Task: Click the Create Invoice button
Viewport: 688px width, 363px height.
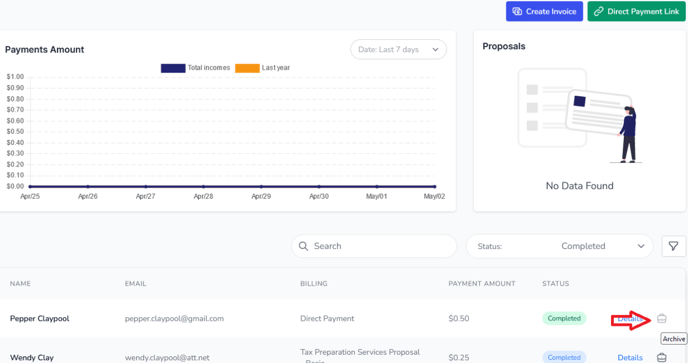Action: click(544, 11)
